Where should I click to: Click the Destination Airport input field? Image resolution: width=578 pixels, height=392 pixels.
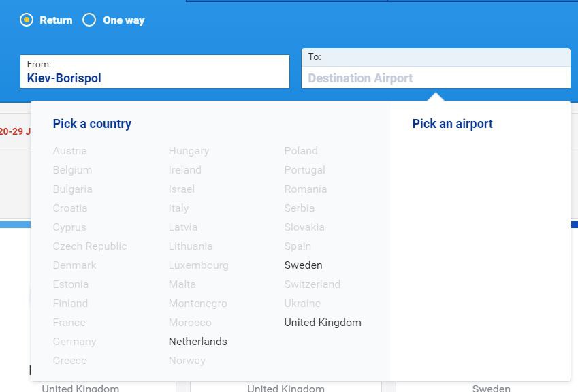[436, 78]
